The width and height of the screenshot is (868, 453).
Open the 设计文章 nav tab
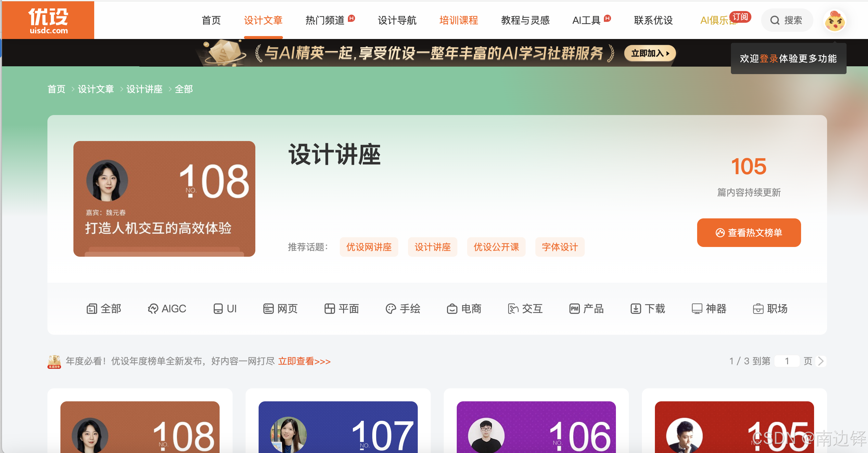point(263,20)
